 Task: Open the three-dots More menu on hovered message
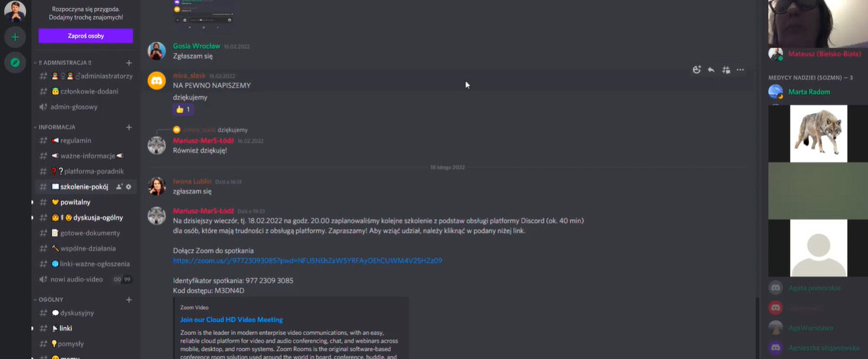(x=740, y=70)
